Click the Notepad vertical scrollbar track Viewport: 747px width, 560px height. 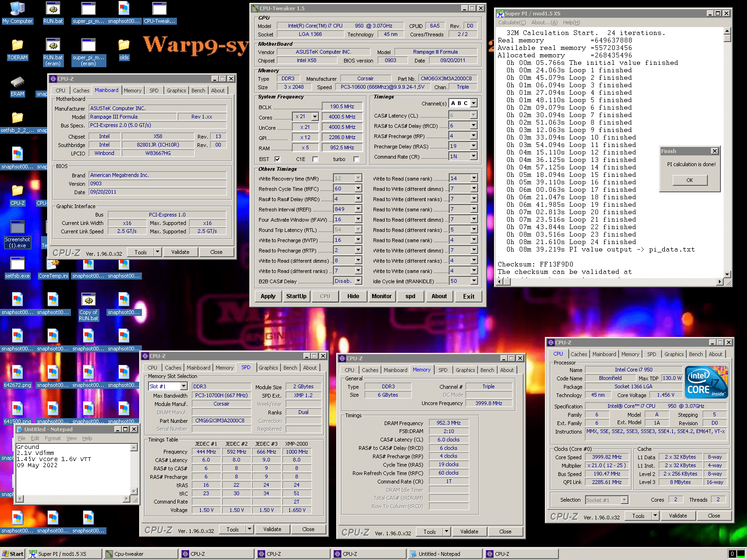(134, 469)
